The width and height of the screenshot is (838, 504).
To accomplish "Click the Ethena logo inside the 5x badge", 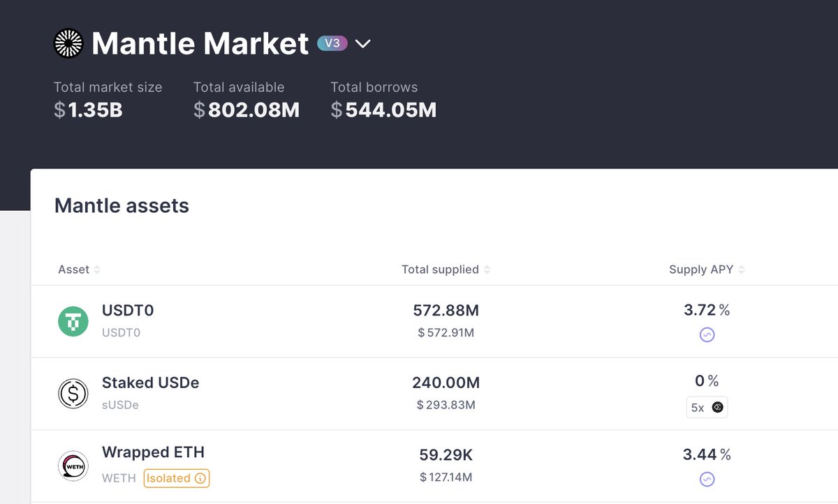I will tap(717, 407).
